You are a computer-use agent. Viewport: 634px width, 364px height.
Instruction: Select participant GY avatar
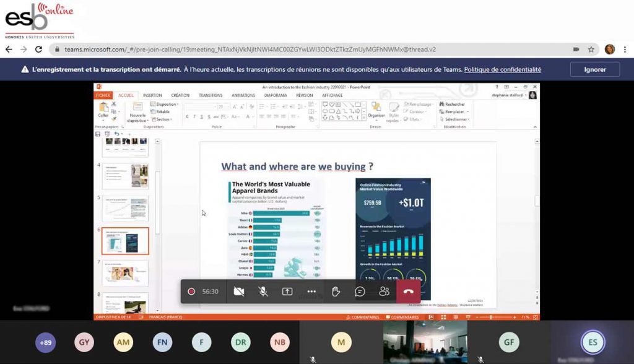tap(84, 342)
